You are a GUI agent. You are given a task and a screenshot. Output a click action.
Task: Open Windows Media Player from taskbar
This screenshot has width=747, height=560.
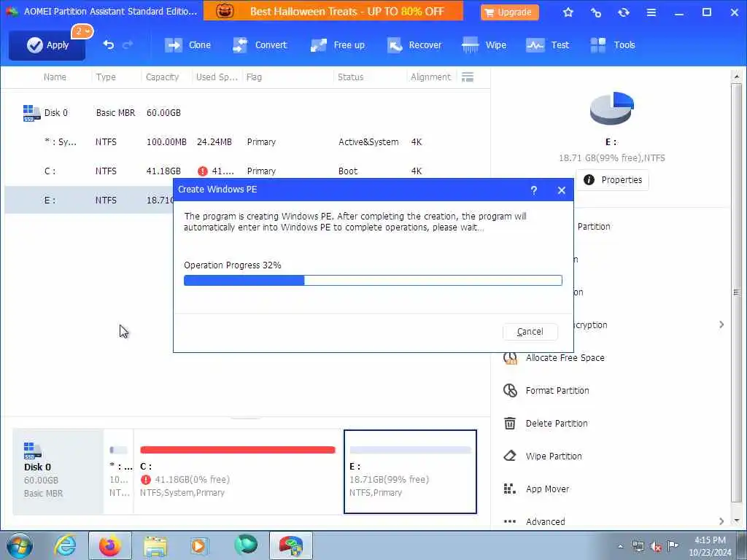coord(199,545)
